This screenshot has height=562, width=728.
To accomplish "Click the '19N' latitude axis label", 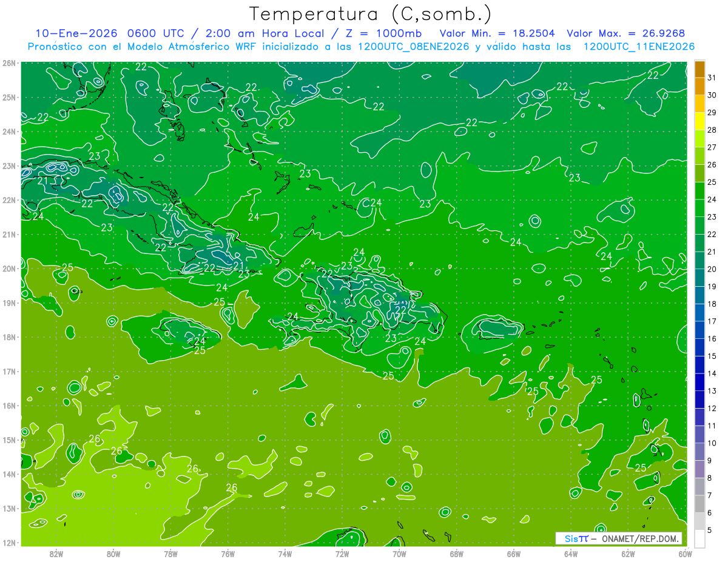I will [x=9, y=303].
